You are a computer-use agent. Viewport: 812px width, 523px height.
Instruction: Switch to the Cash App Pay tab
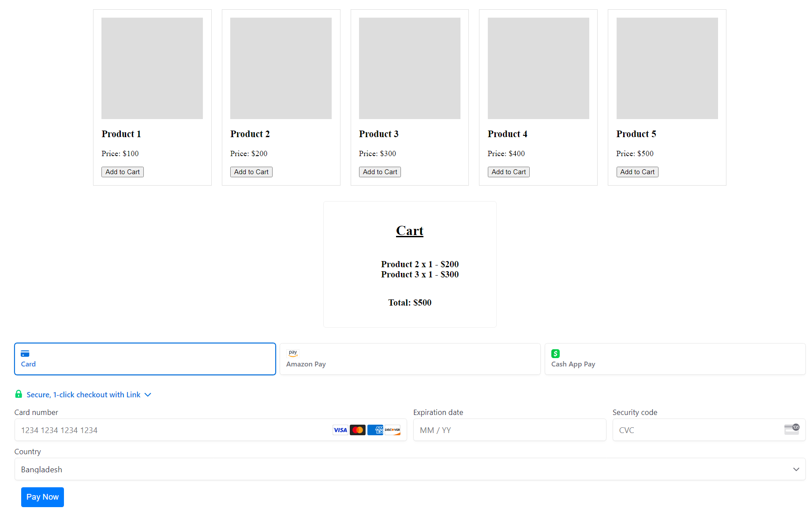(x=675, y=359)
